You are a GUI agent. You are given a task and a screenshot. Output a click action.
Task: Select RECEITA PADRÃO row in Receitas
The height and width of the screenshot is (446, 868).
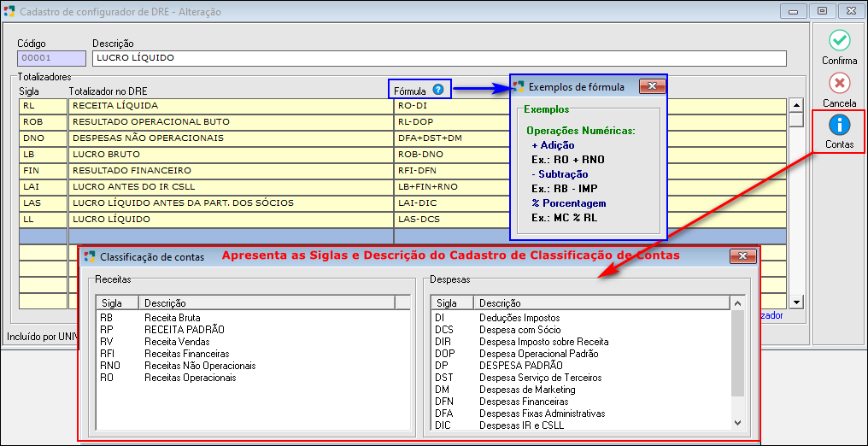pyautogui.click(x=253, y=330)
